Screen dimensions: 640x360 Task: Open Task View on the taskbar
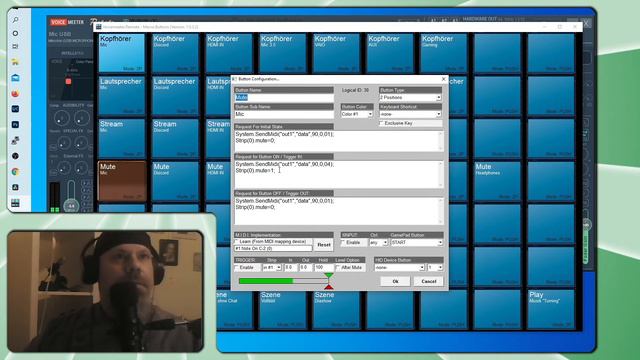coord(16,47)
